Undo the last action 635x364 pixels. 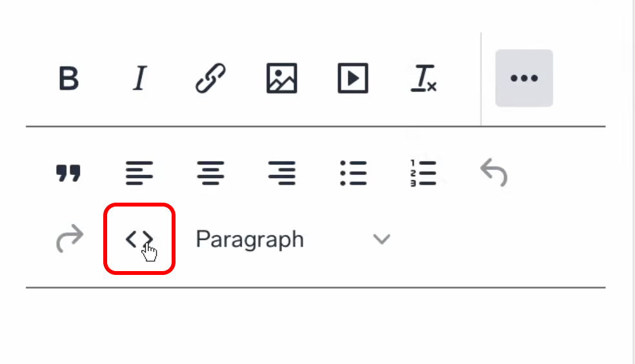coord(494,173)
